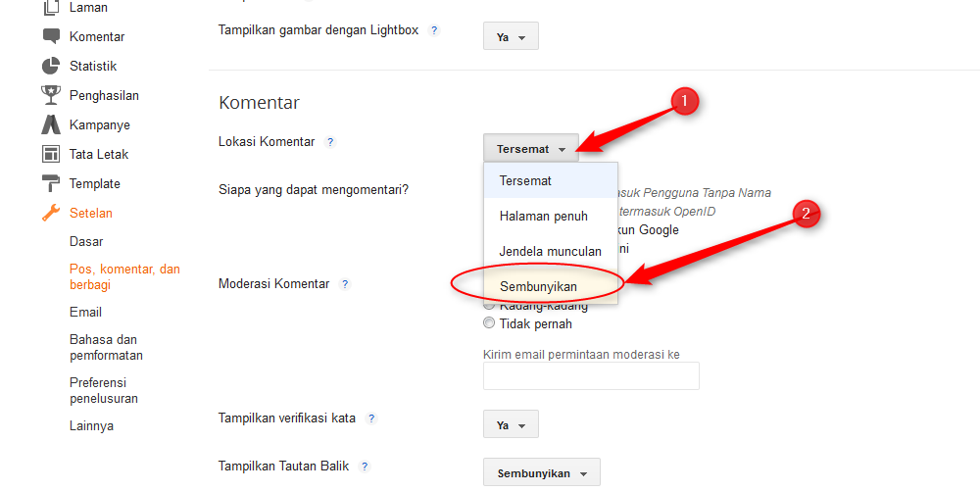Click the Statistik pie chart icon
Screen dimensions: 980x492
tap(51, 66)
